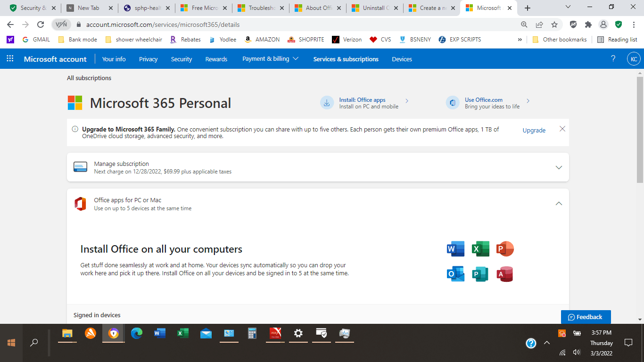Reload the page in Chrome
The image size is (644, 362).
[41, 25]
